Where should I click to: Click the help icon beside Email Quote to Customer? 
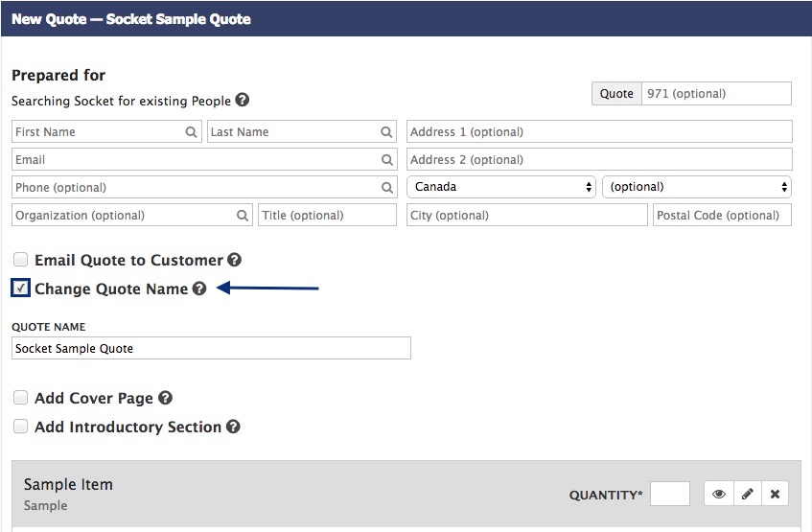(235, 260)
